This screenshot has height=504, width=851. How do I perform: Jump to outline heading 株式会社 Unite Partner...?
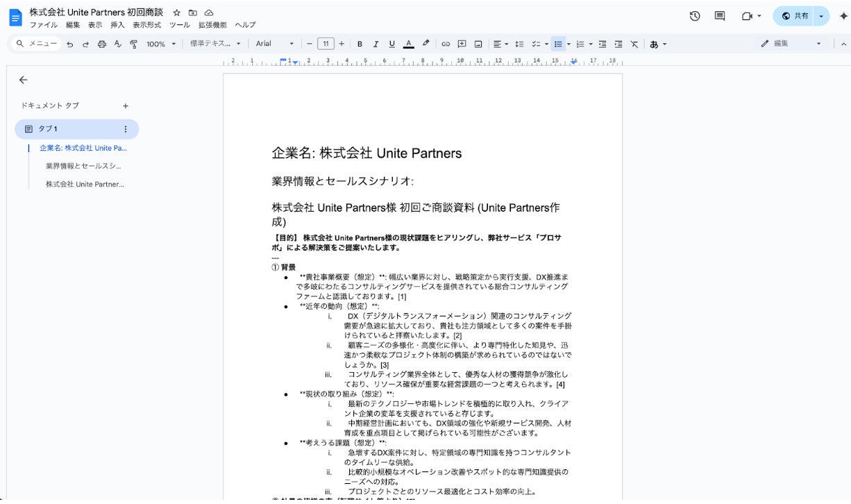[x=85, y=184]
